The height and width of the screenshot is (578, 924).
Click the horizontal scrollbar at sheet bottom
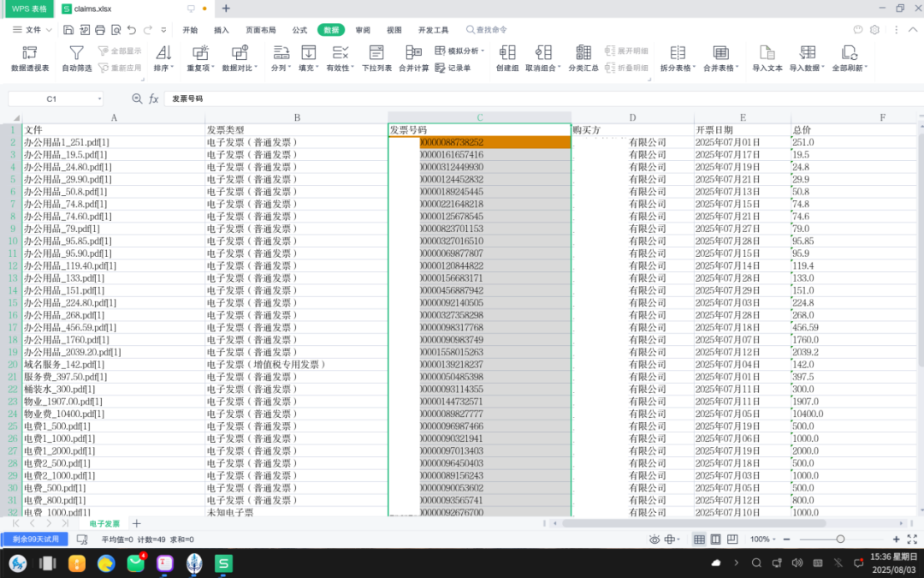pos(694,523)
